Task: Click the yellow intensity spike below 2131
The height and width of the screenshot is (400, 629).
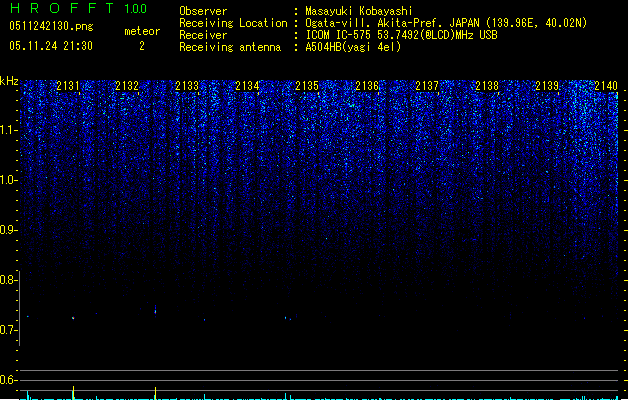Action: tap(73, 392)
